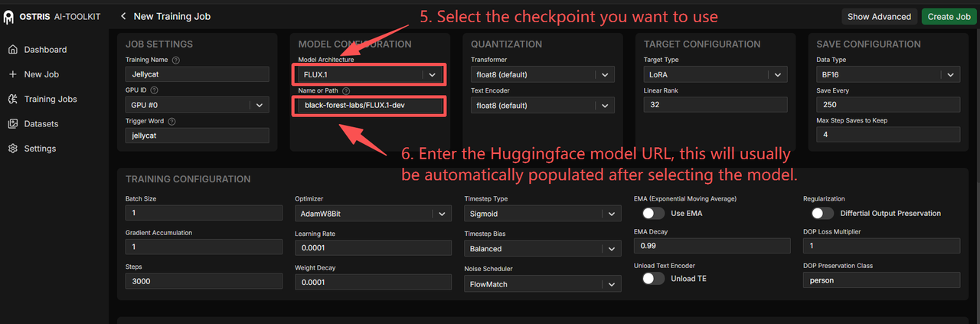The width and height of the screenshot is (980, 324).
Task: Click the Gradient Accumulation input field
Action: coord(202,247)
